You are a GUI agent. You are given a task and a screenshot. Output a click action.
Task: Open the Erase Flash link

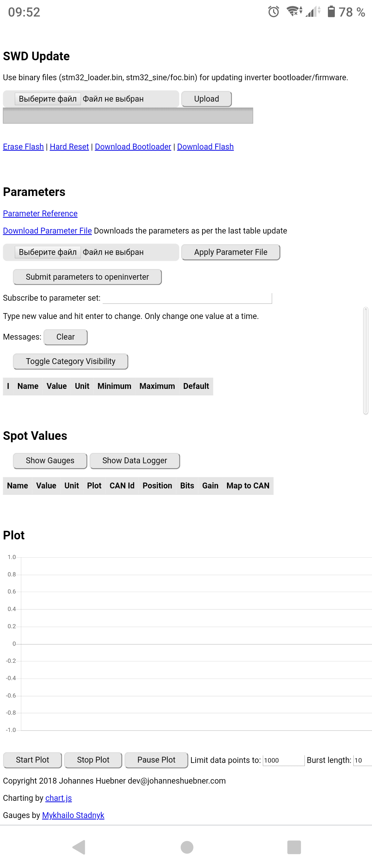tap(23, 147)
